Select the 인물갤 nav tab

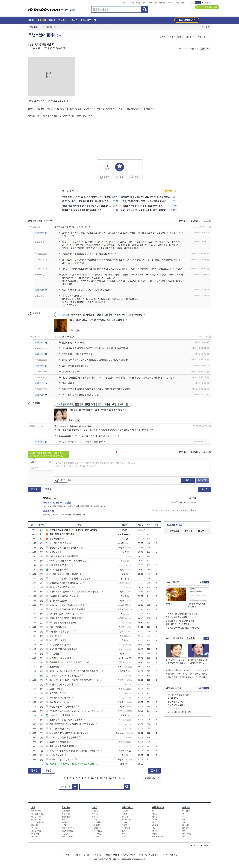tap(61, 20)
